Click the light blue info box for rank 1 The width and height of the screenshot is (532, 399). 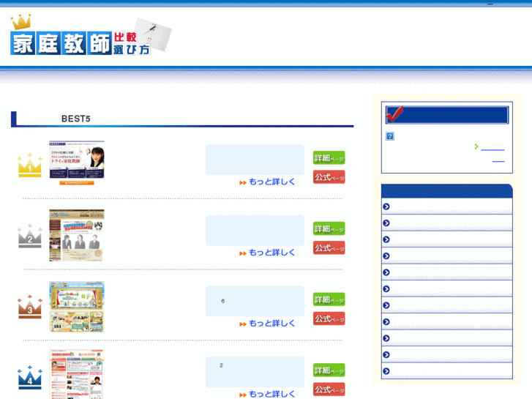click(255, 160)
